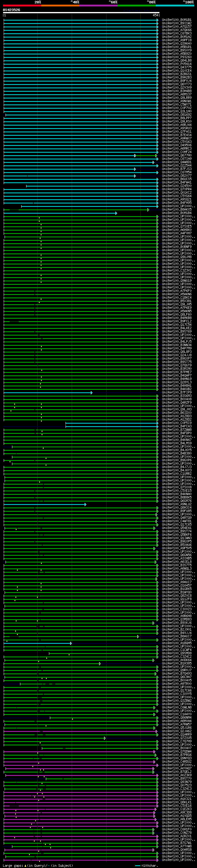Viewport: 197px width, 868px height.
Task: Click UniRef100_A8IEL8 label
Action: coord(177,562)
